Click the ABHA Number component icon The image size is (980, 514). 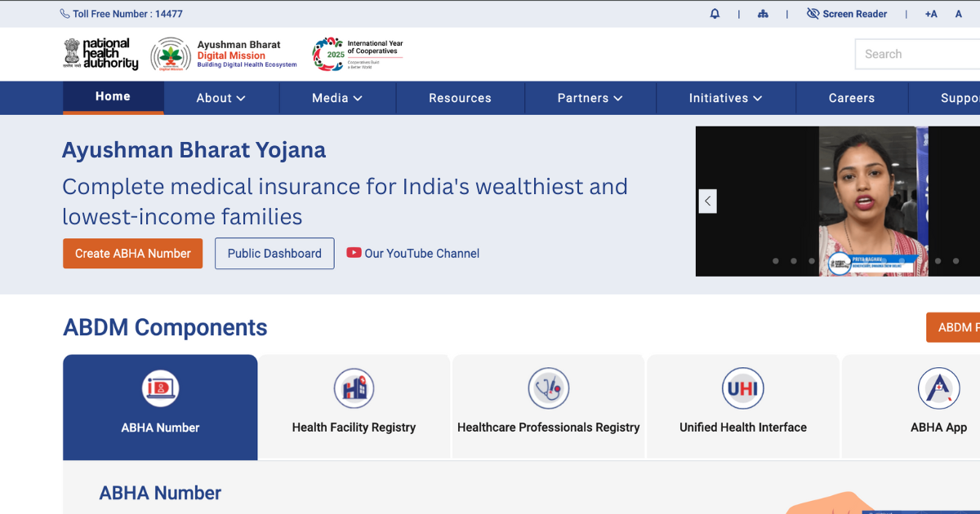160,388
